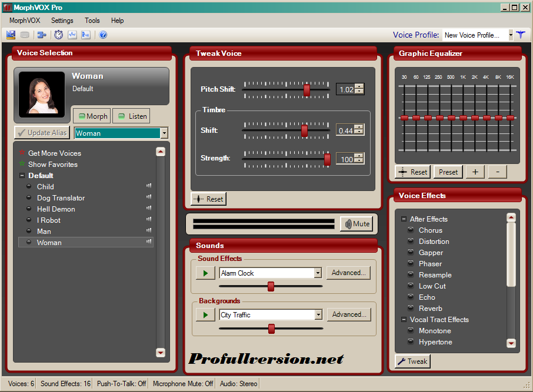Viewport: 533px width, 392px height.
Task: Open the Plugins puzzle-piece toolbar icon
Action: pos(41,35)
